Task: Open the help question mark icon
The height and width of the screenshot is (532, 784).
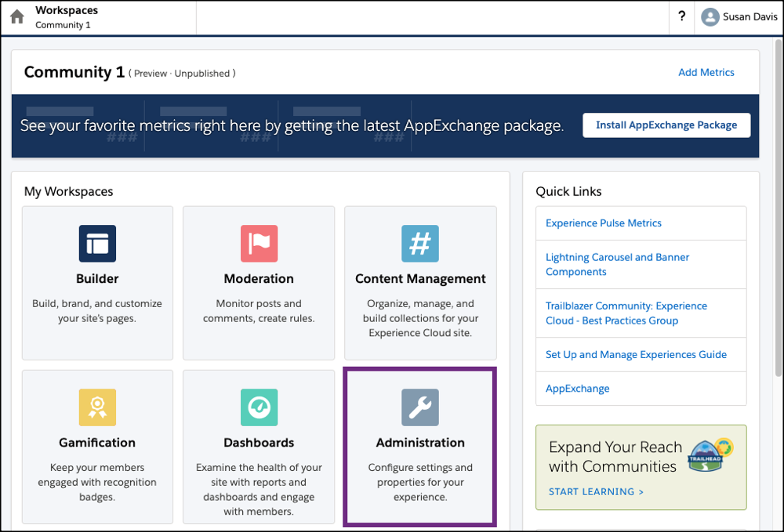Action: (681, 16)
